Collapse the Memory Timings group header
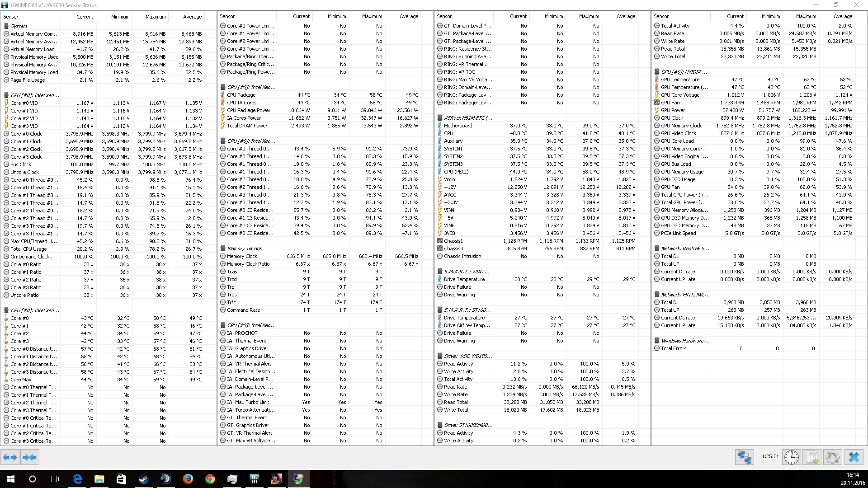868x488 pixels. [244, 249]
